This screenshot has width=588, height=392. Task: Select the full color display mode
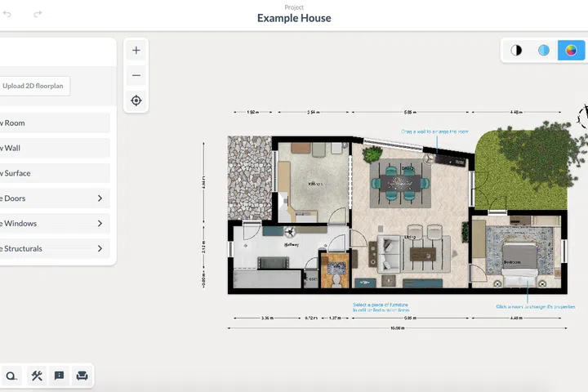(x=571, y=51)
